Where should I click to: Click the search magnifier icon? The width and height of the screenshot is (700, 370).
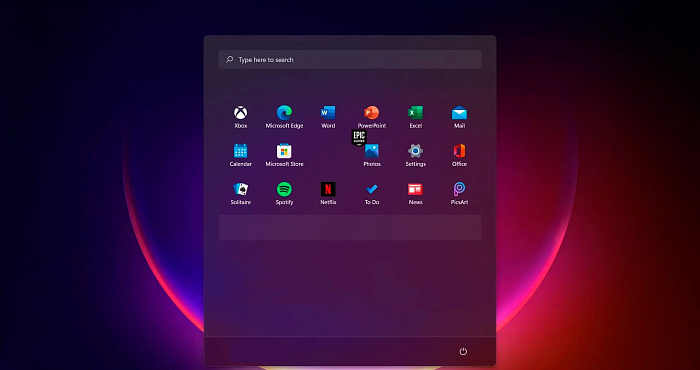(x=229, y=59)
